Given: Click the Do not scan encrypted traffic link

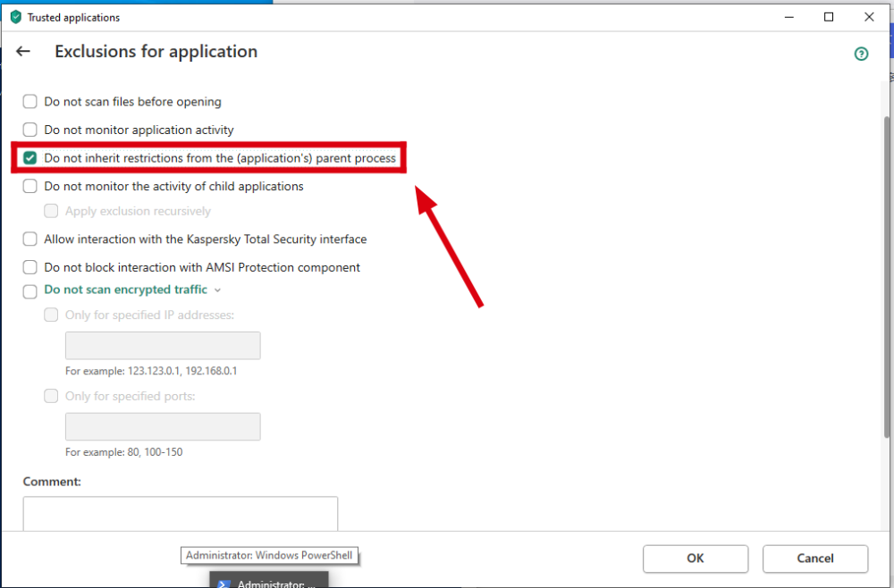Looking at the screenshot, I should (x=125, y=290).
